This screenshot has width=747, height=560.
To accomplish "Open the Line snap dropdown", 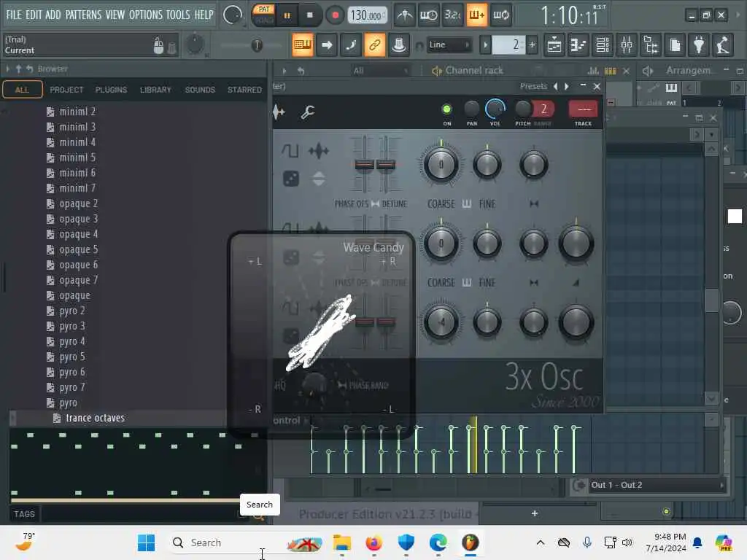I will [x=449, y=44].
